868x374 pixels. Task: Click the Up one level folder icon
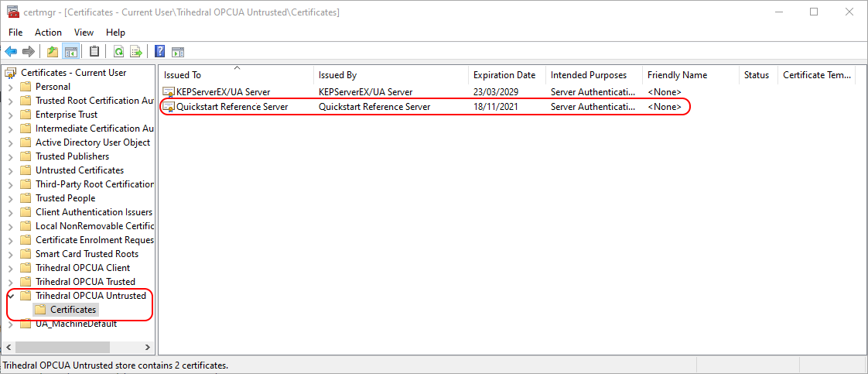pos(52,52)
